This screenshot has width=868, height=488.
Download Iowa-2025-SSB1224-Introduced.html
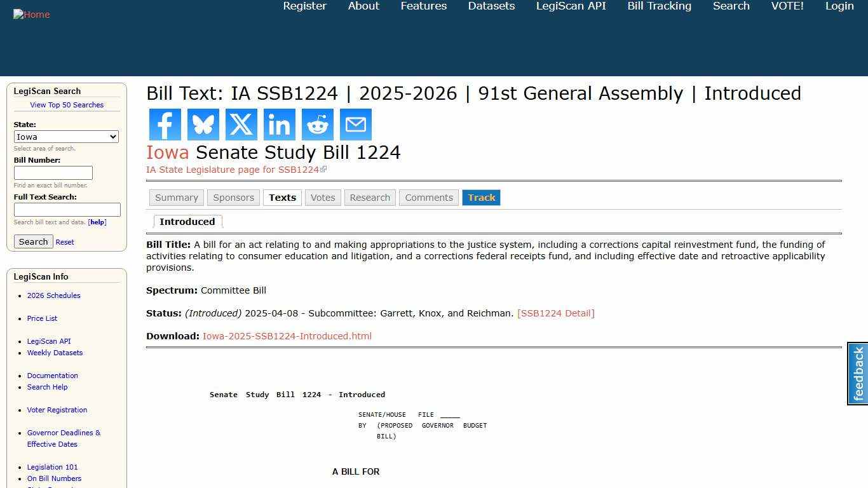point(287,336)
